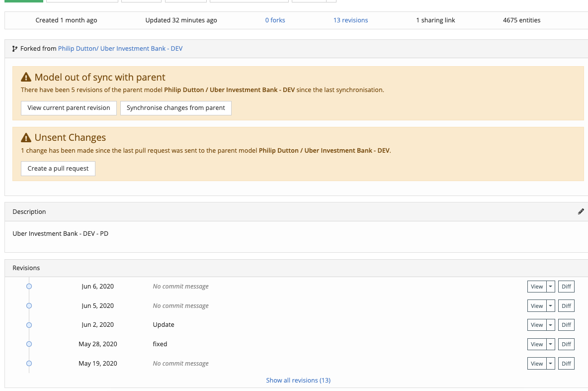View the Jun 2, 2020 Update revision
Image resolution: width=588 pixels, height=391 pixels.
coord(537,325)
